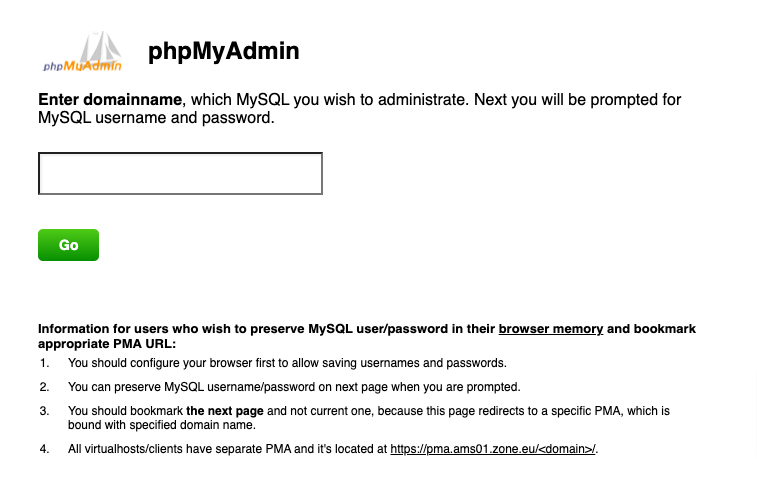Click list number 1 marker
757x484 pixels.
point(44,362)
